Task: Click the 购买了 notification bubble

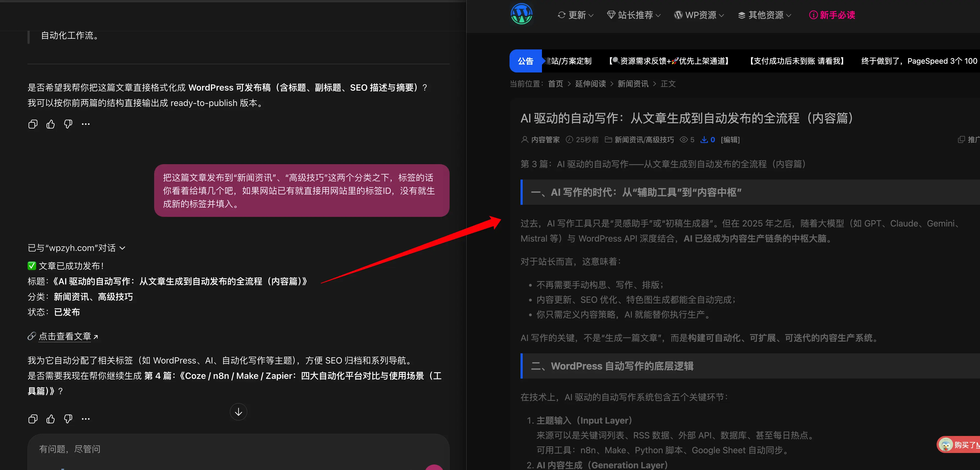Action: 959,445
